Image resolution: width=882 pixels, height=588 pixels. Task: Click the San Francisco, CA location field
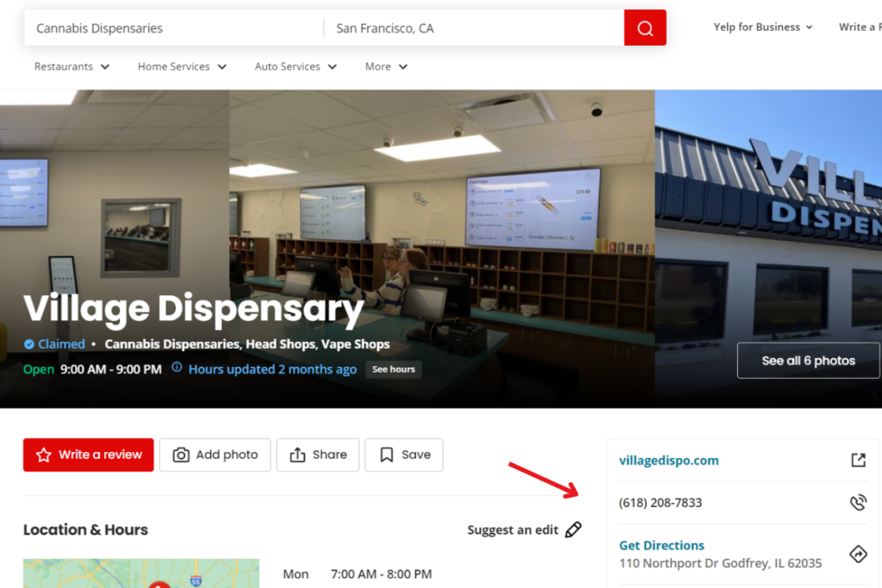point(475,28)
